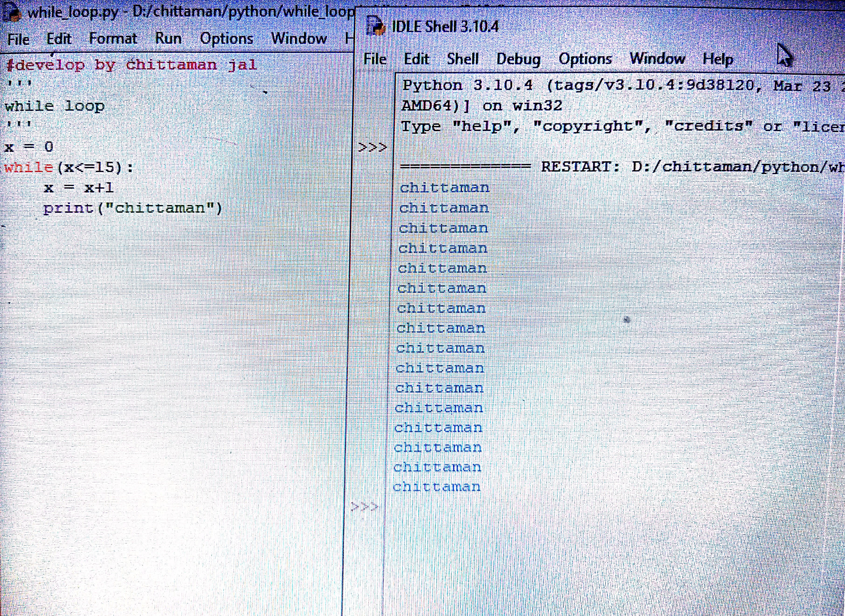Open Options menu in IDLE Shell window

pyautogui.click(x=585, y=59)
